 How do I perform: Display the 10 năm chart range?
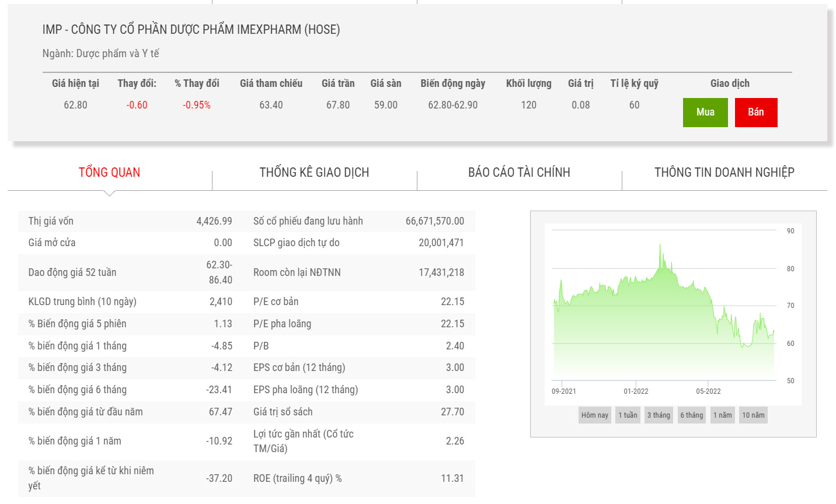[753, 415]
